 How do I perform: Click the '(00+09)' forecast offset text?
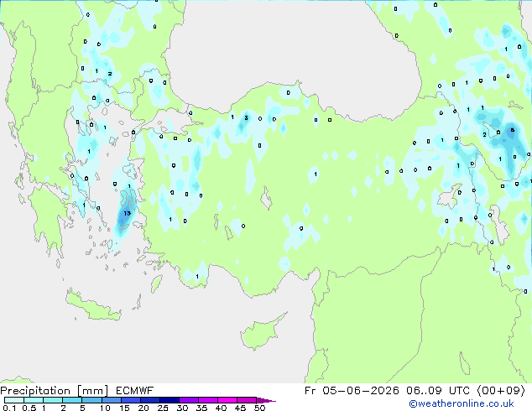click(501, 391)
